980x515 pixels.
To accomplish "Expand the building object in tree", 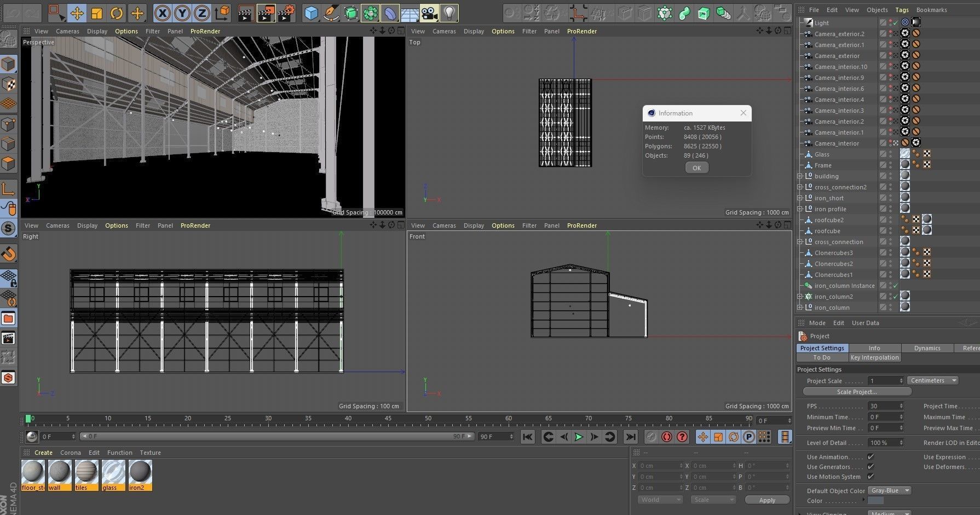I will coord(800,176).
